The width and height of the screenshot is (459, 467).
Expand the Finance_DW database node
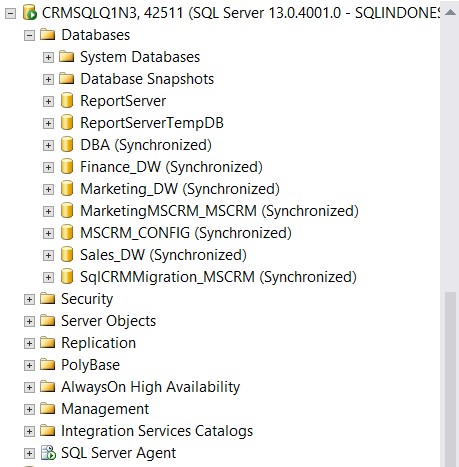point(48,167)
